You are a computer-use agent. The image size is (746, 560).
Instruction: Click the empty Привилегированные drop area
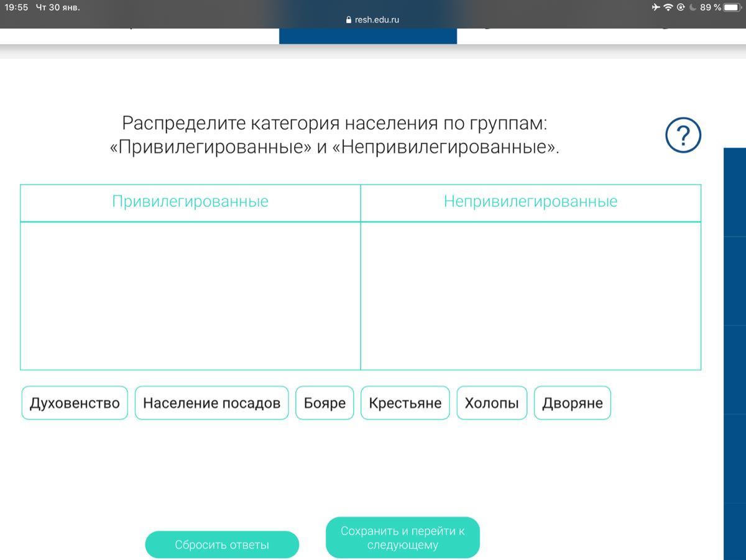190,295
